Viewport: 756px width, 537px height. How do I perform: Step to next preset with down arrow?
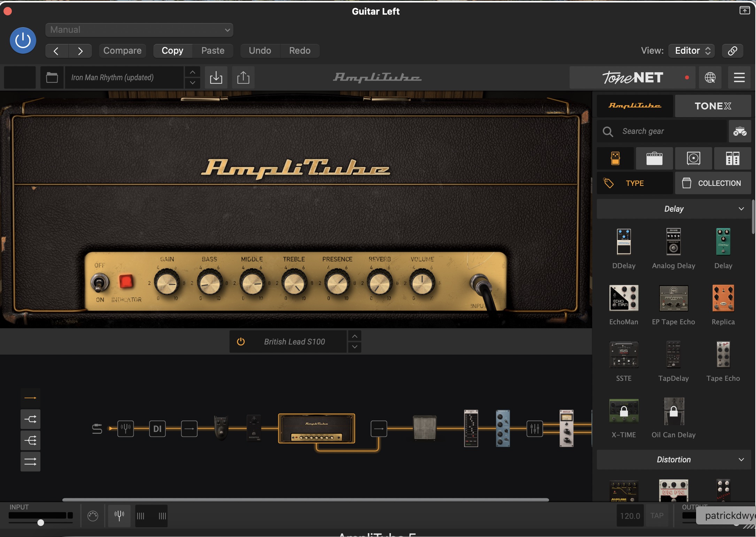192,83
